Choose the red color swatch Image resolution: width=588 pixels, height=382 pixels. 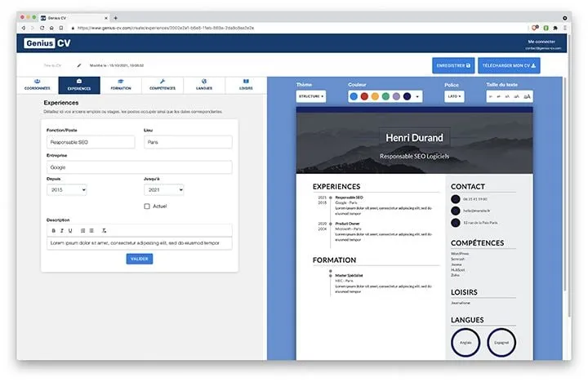364,96
